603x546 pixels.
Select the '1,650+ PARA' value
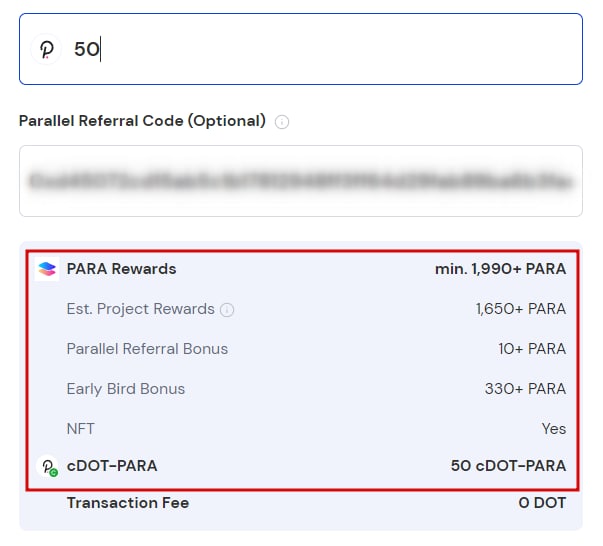coord(521,309)
